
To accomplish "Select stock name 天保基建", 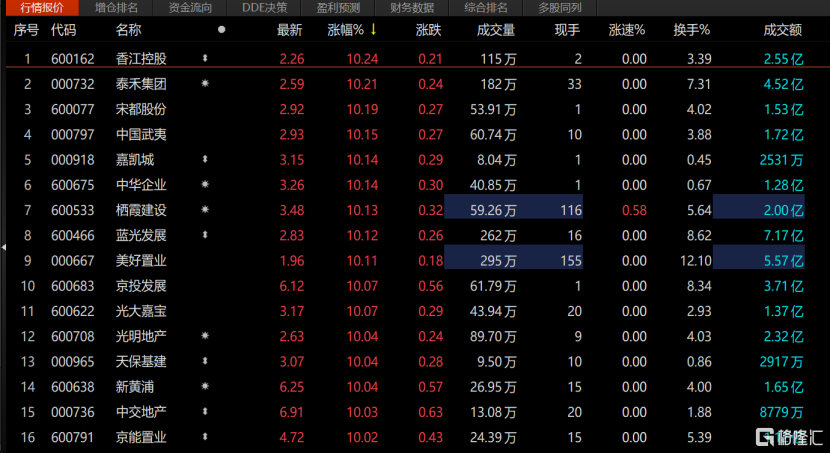I will pos(141,362).
